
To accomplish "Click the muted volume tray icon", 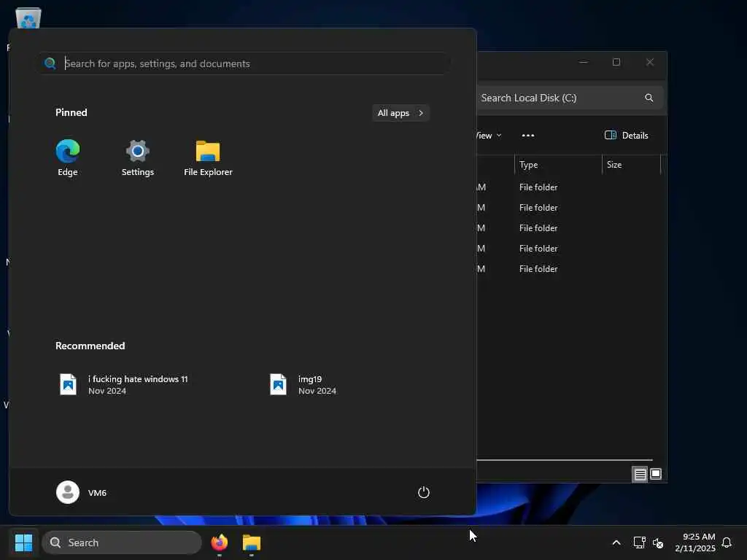I will coord(658,542).
